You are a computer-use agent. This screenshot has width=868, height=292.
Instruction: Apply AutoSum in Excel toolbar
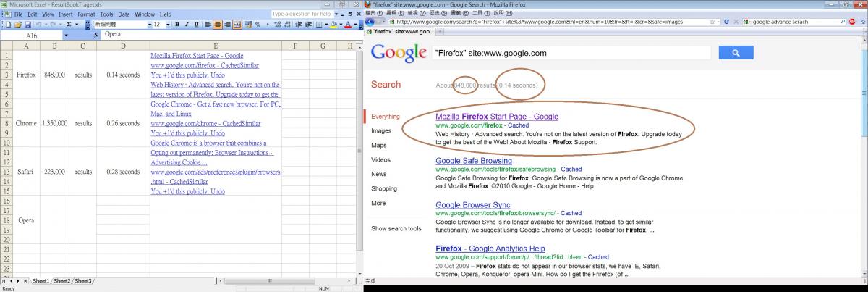(69, 25)
